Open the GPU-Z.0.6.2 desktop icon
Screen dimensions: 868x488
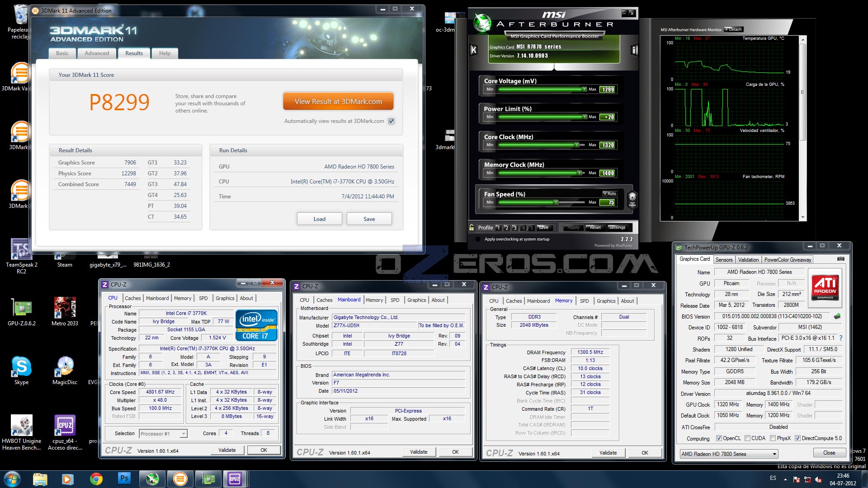(x=21, y=312)
